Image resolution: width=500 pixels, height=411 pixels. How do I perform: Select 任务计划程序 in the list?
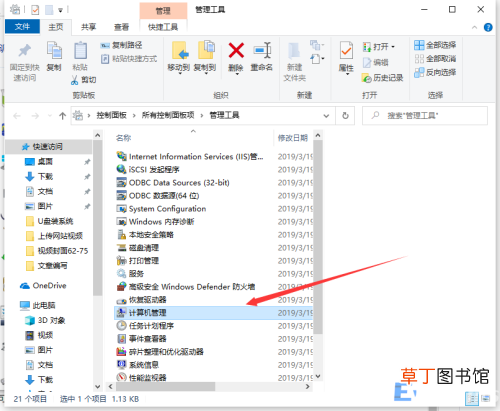151,326
